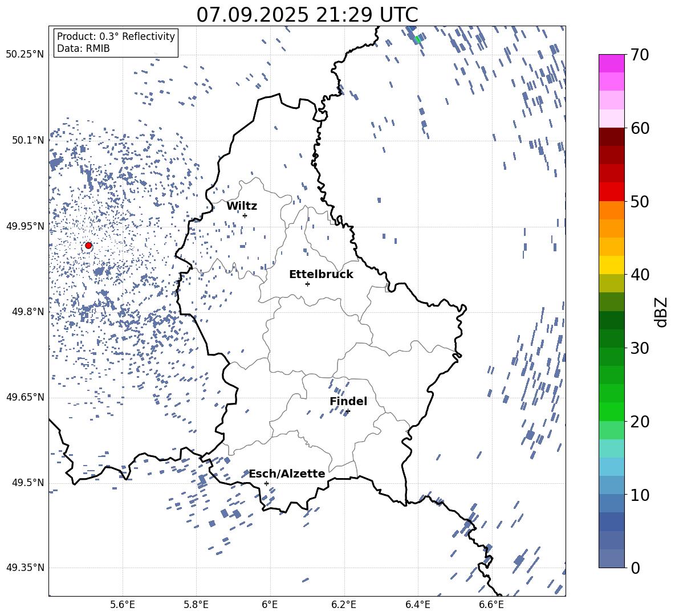Click the "Data: RMIB" text
The image size is (675, 616).
pyautogui.click(x=83, y=48)
